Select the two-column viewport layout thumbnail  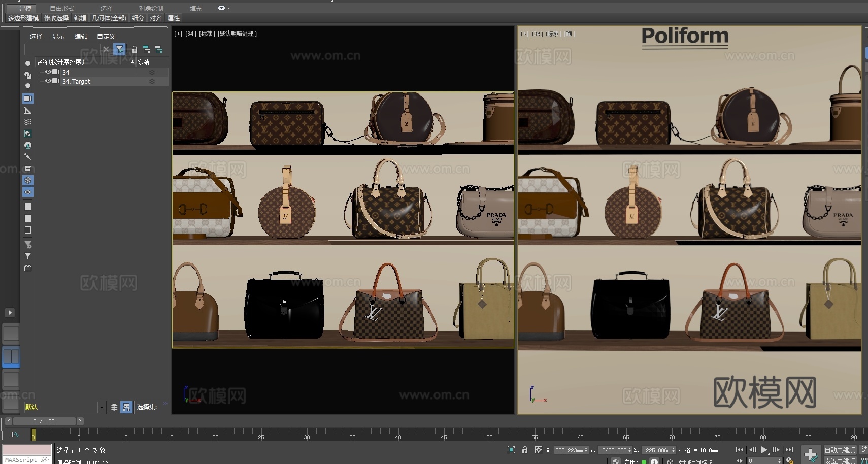coord(11,356)
